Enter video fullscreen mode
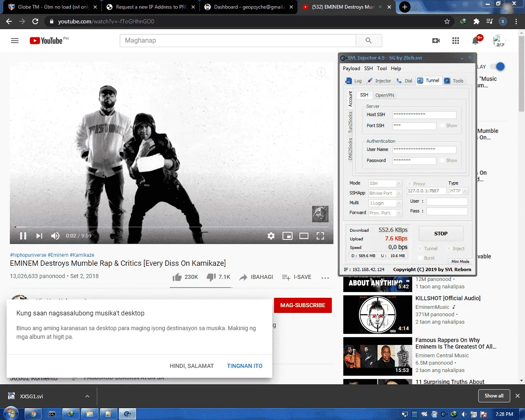525x420 pixels. pos(320,236)
